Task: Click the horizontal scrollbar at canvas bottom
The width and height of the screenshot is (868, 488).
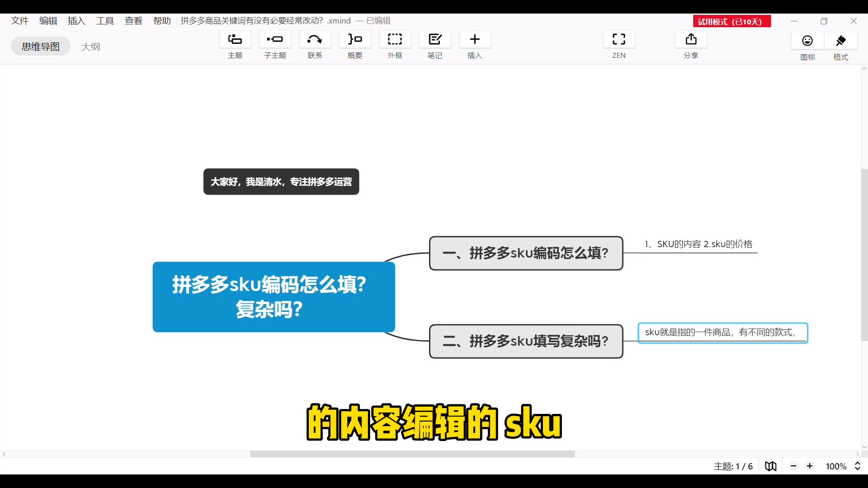Action: (412, 454)
